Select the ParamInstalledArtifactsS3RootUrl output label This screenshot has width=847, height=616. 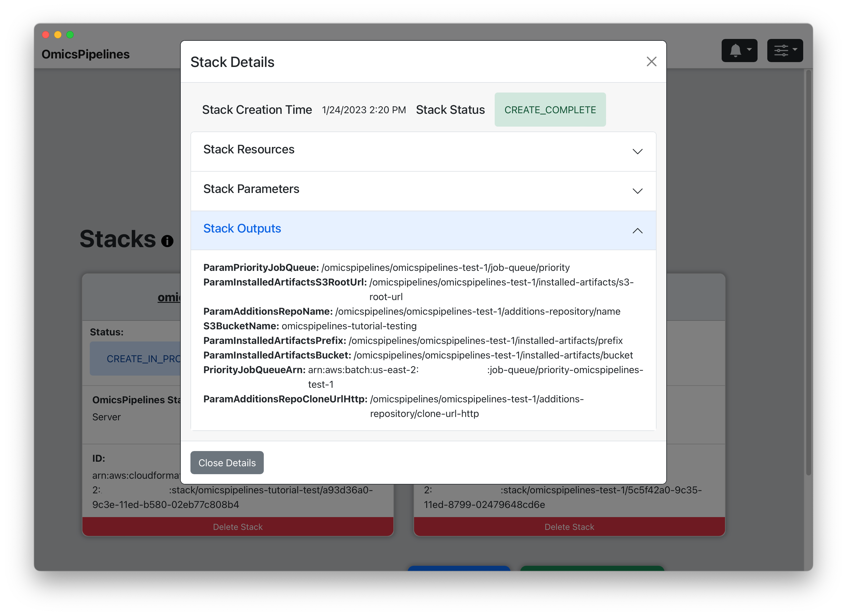[285, 282]
